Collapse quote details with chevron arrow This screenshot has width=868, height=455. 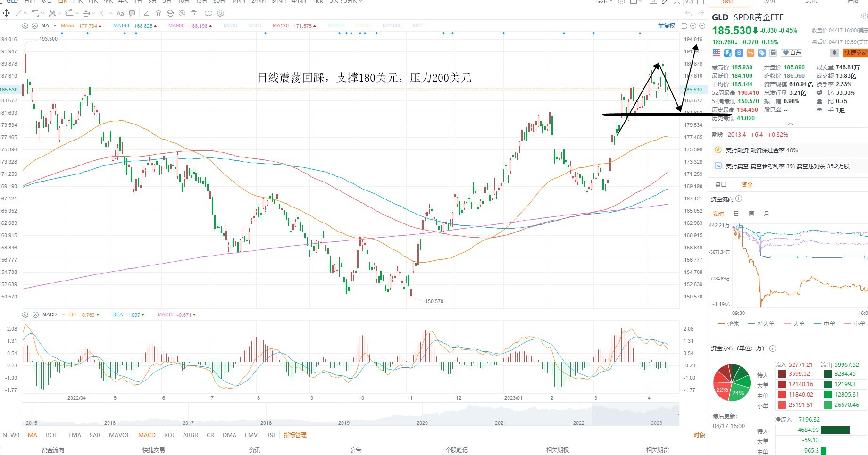point(790,124)
